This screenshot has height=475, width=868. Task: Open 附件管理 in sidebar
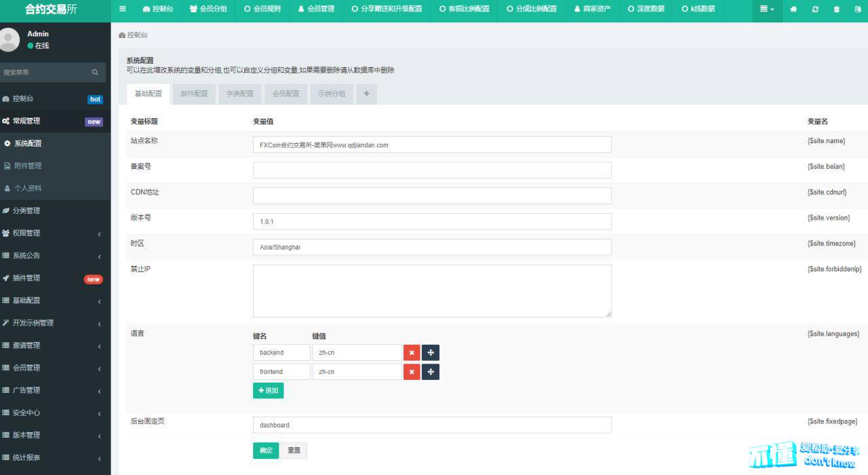pos(28,166)
